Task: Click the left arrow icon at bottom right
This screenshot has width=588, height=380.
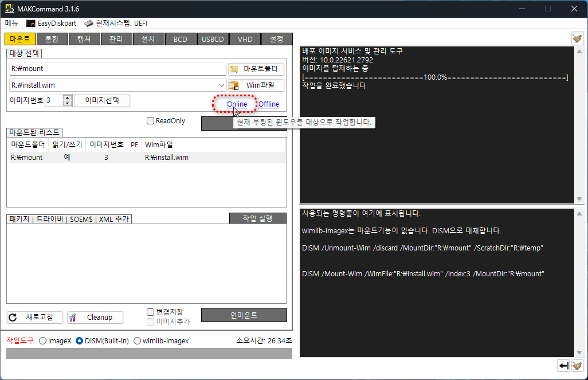Action: (x=563, y=366)
